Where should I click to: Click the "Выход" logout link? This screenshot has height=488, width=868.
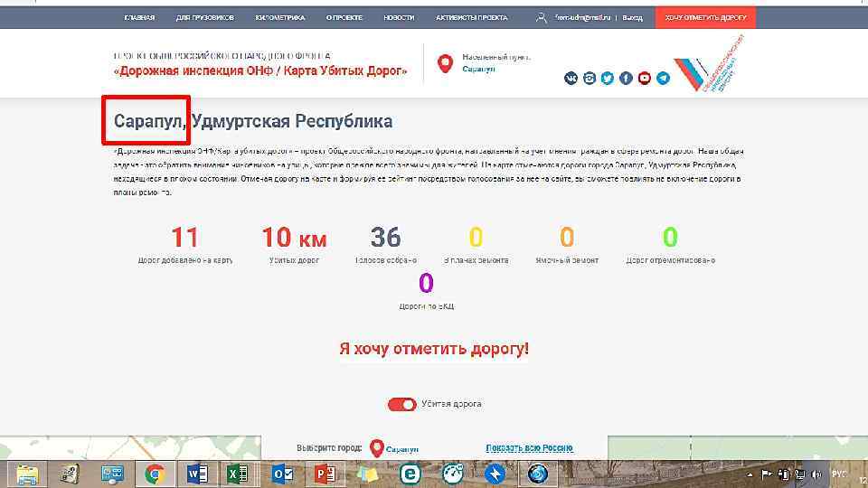632,18
